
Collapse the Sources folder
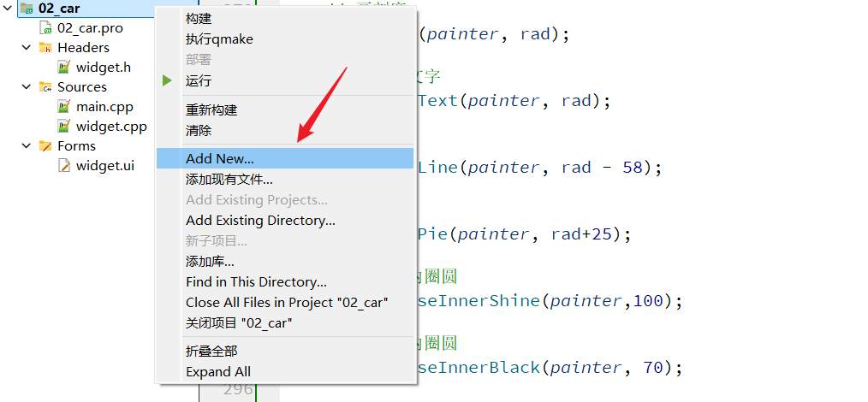(x=26, y=86)
